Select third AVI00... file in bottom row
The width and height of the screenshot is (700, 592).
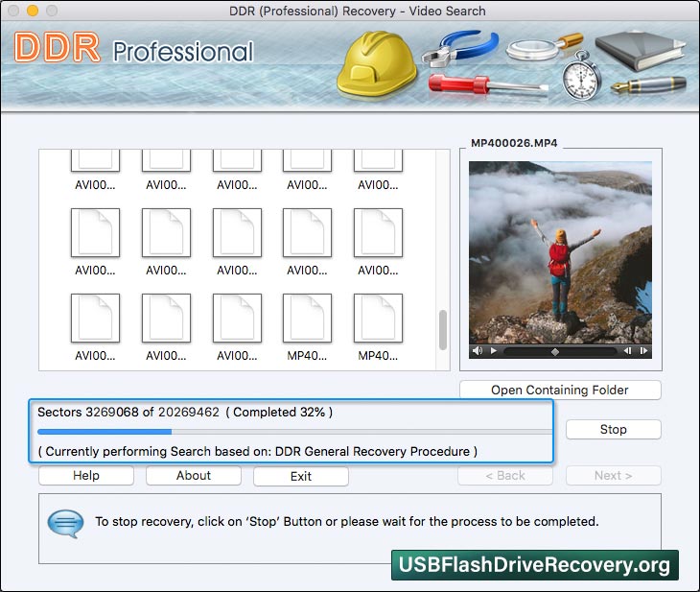pos(237,319)
